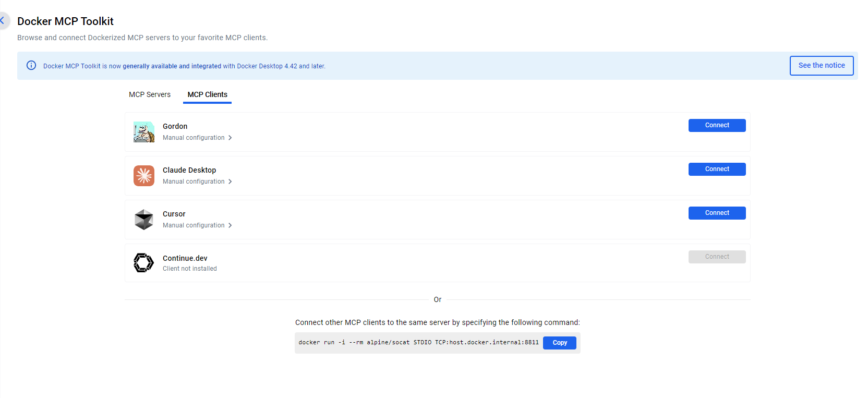Click the info icon in the notice banner
The height and width of the screenshot is (398, 868).
(x=31, y=66)
